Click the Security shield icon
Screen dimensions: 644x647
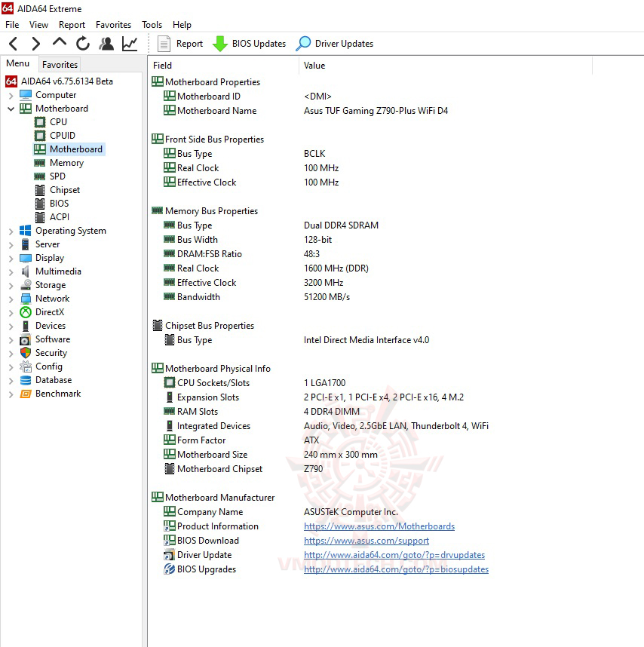click(26, 353)
